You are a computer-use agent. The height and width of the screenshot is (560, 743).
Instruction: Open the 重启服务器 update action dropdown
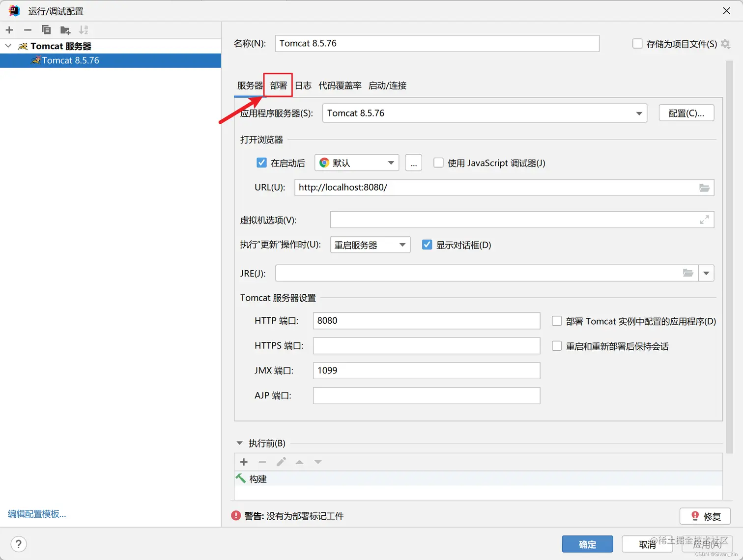370,245
